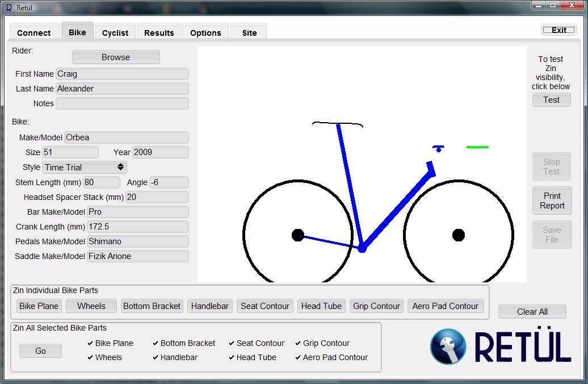Click the Aero Pad Contour part button
This screenshot has width=588, height=384.
pyautogui.click(x=446, y=306)
